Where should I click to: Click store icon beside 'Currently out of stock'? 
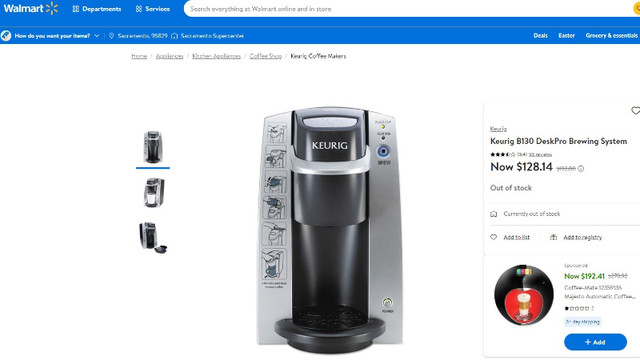[493, 214]
